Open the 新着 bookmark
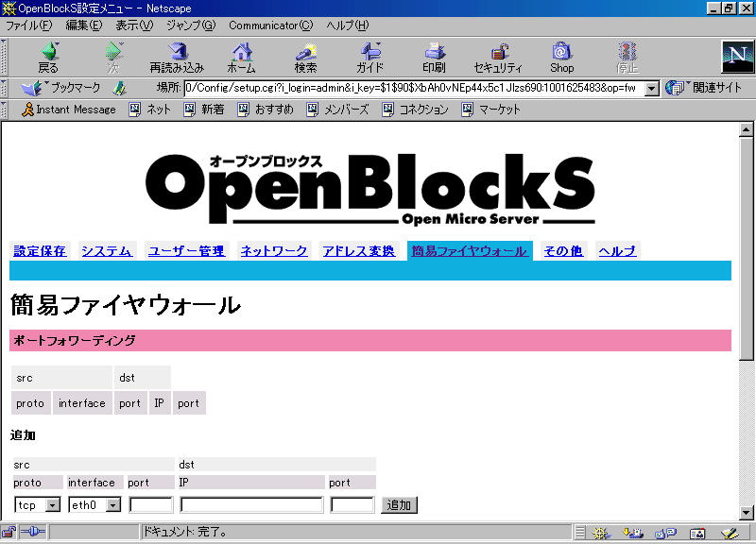756x544 pixels. 204,110
